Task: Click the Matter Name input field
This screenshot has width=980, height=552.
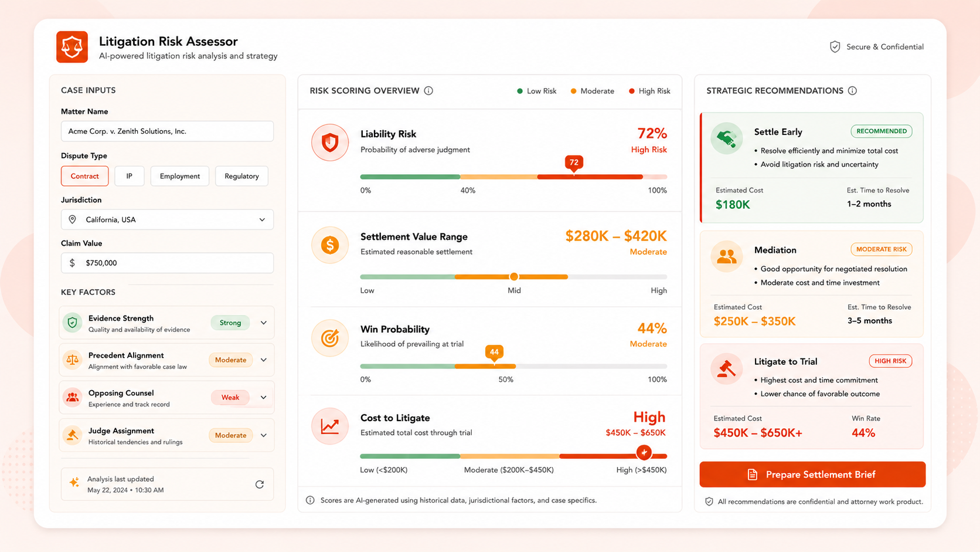Action: click(x=167, y=131)
